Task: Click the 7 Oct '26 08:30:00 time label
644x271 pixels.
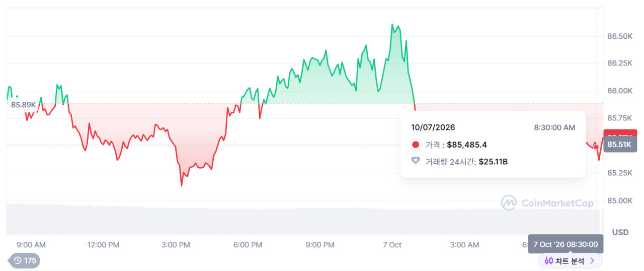Action: 565,244
